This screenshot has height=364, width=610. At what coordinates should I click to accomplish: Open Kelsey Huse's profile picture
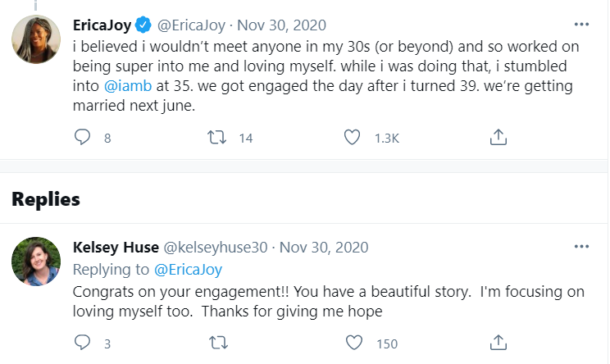point(37,262)
